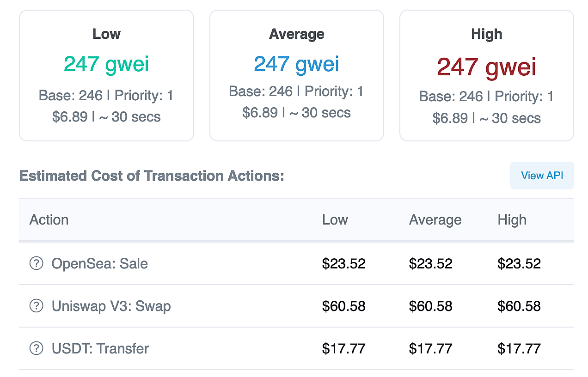Click the green 247 gwei Low value
588x377 pixels.
coord(106,64)
